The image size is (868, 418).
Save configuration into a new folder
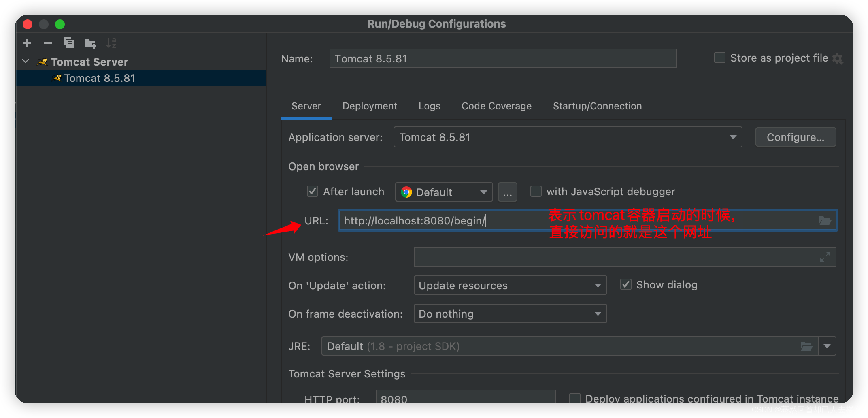90,43
